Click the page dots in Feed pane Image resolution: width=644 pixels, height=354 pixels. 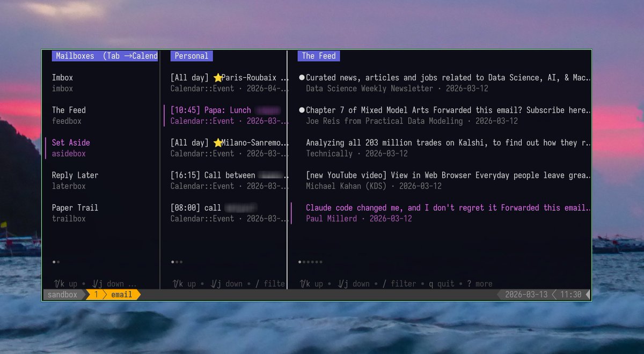[x=310, y=262]
